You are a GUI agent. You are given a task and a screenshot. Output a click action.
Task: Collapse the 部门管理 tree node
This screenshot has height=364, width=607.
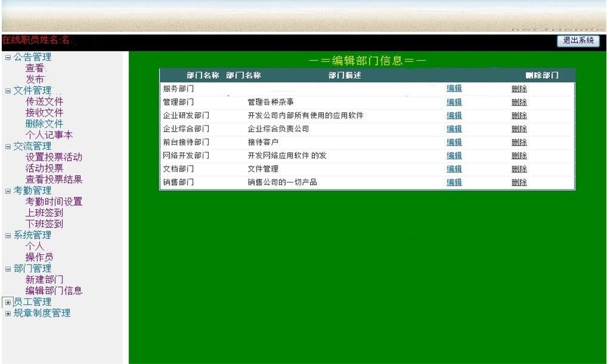(8, 269)
